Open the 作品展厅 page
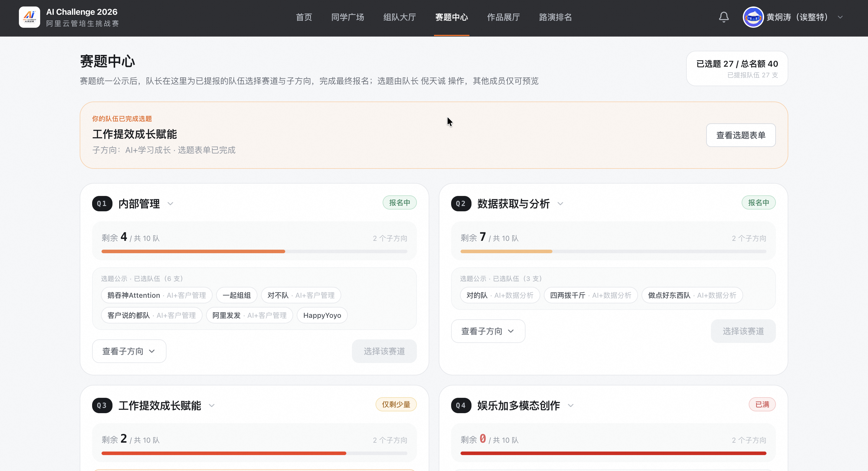The height and width of the screenshot is (471, 868). [503, 17]
